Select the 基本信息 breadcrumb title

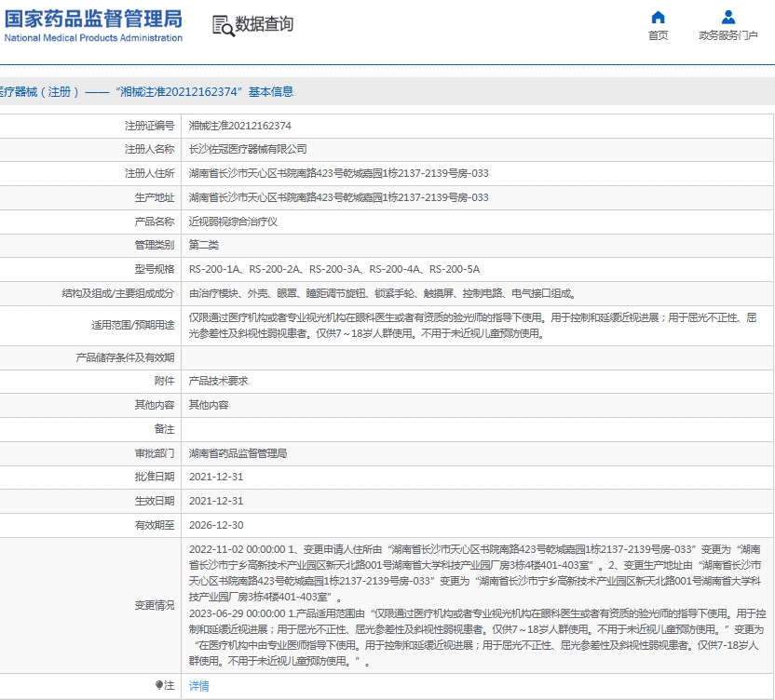coord(270,92)
